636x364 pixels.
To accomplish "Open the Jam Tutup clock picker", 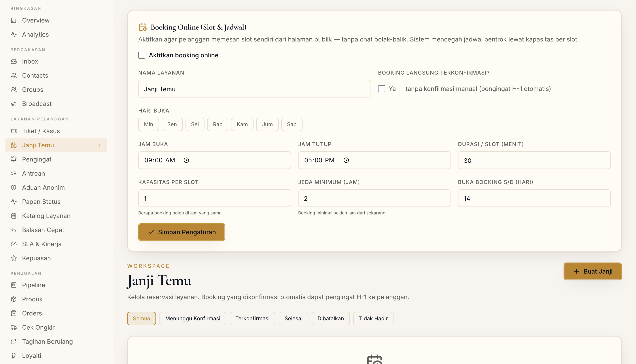I will (x=346, y=160).
